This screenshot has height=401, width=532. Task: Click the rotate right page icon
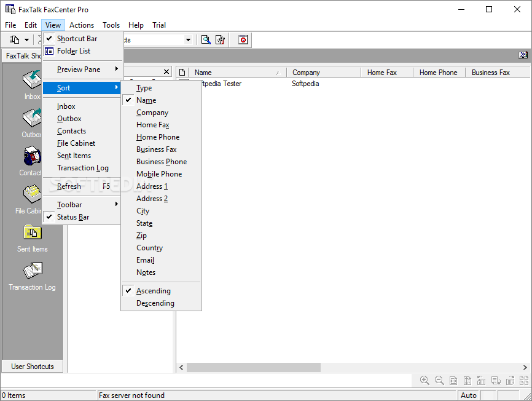pyautogui.click(x=510, y=380)
